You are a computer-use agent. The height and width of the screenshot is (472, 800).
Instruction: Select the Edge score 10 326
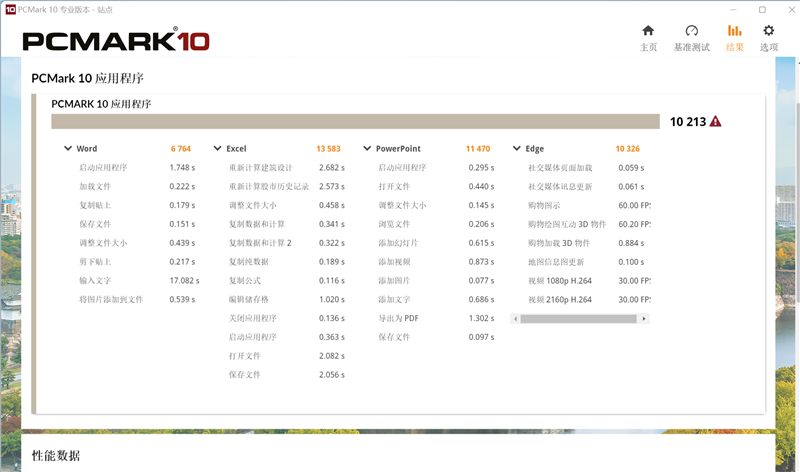point(628,148)
